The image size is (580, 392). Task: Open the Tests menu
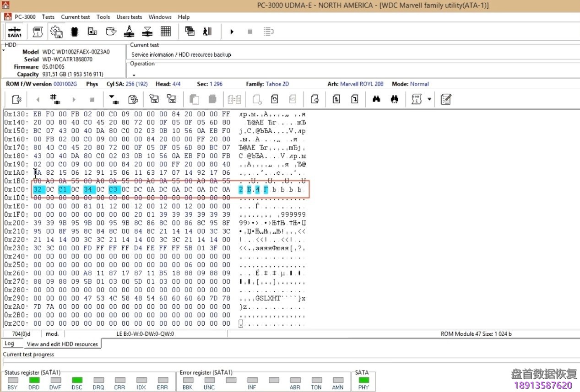point(48,17)
